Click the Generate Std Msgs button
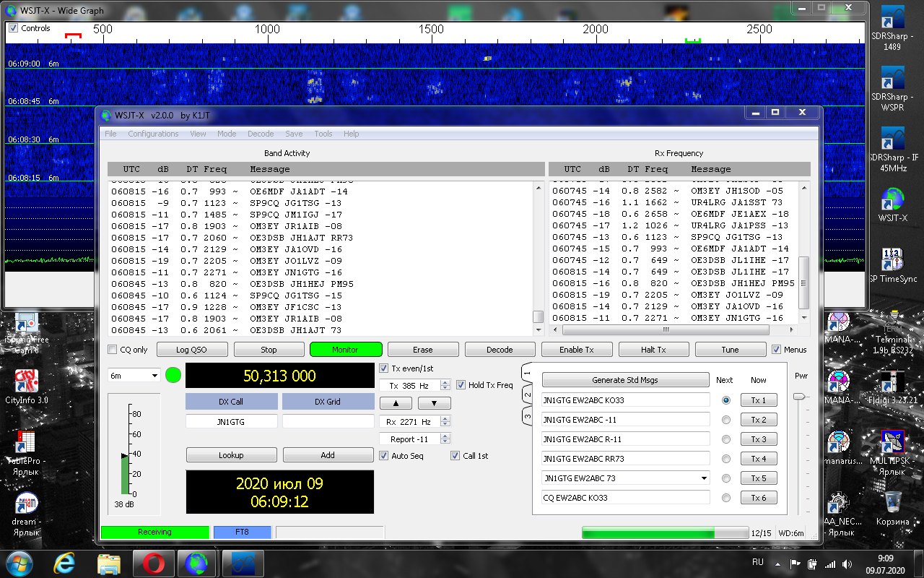Image resolution: width=924 pixels, height=578 pixels. [625, 380]
